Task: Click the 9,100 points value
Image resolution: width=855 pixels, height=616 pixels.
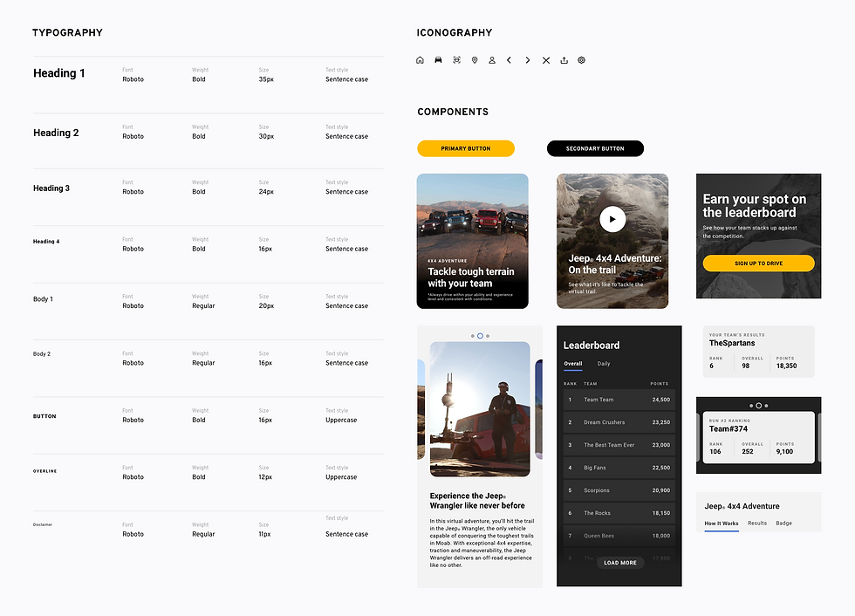Action: coord(784,451)
